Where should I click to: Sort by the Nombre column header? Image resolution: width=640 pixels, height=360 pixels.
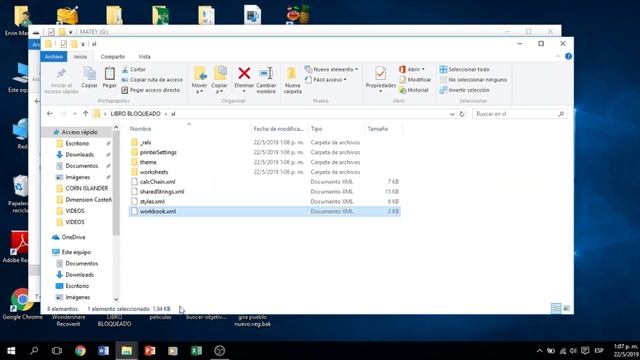point(189,129)
